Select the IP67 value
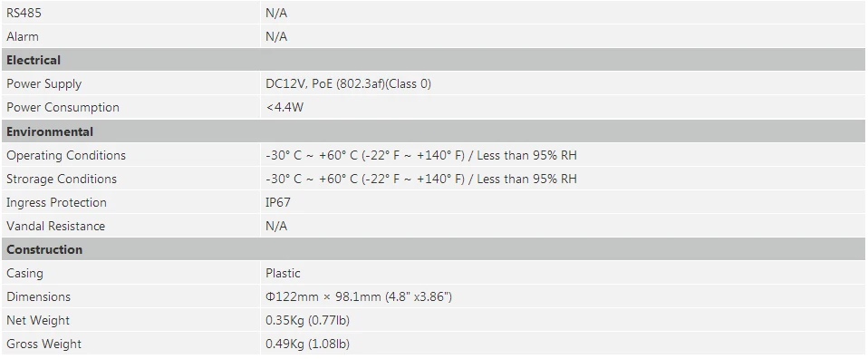This screenshot has width=868, height=359. click(x=278, y=202)
